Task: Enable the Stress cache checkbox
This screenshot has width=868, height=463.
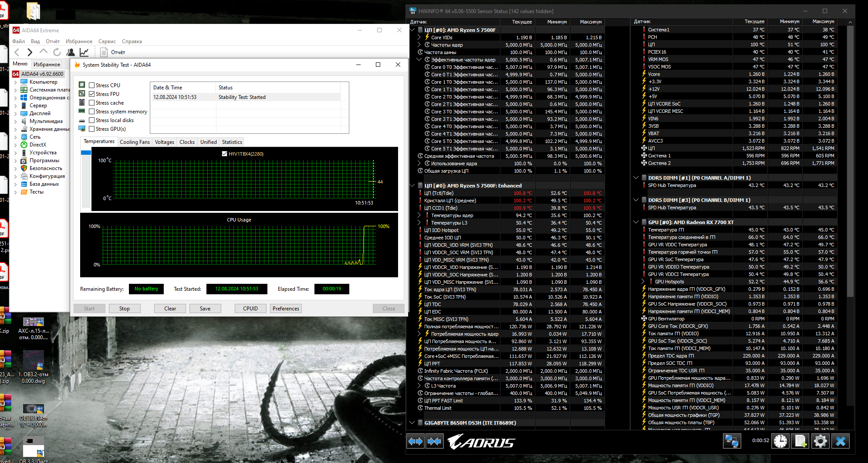Action: pos(92,103)
